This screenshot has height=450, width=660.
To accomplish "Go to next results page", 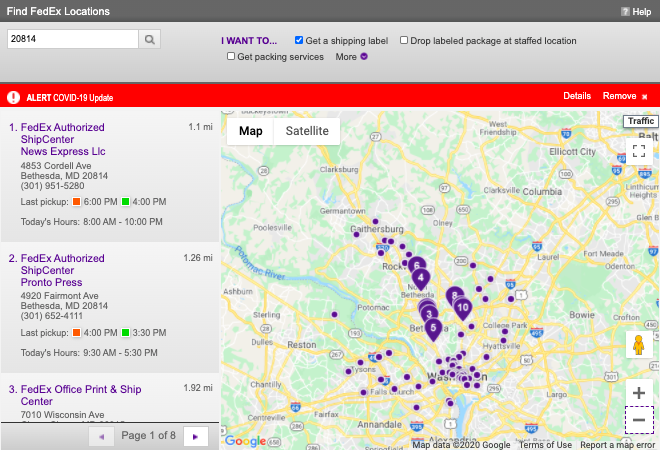I will [x=195, y=437].
